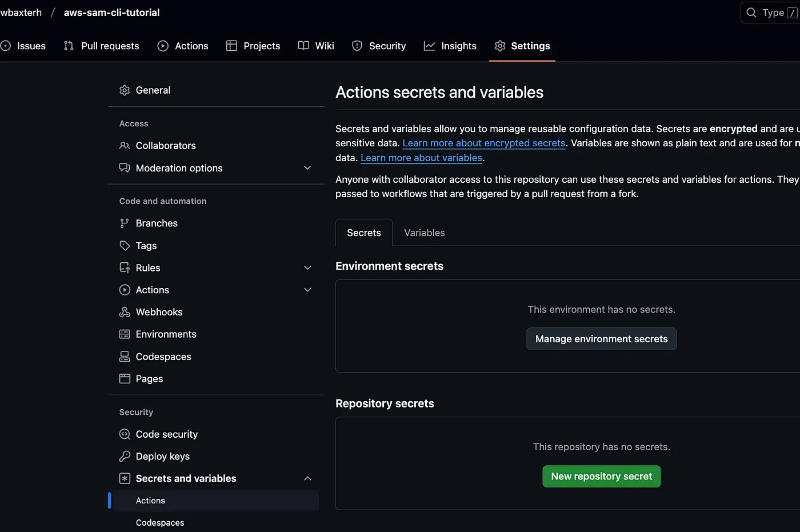Click the Security shield icon
This screenshot has height=532, width=800.
(x=357, y=46)
